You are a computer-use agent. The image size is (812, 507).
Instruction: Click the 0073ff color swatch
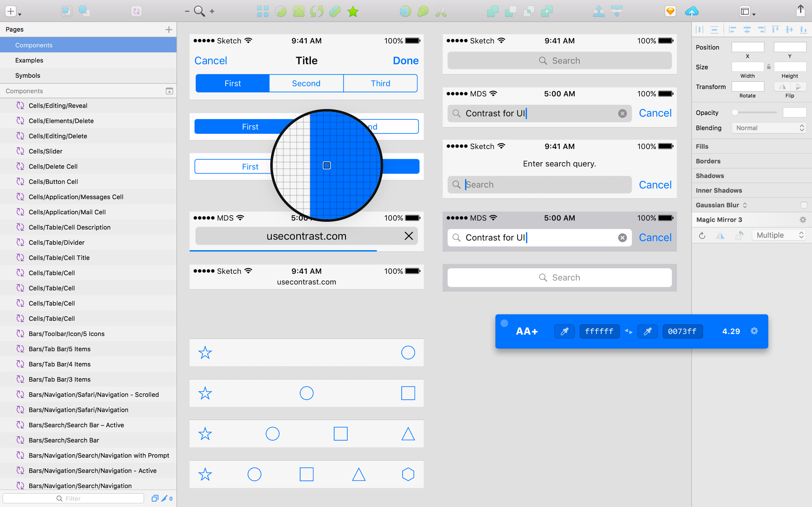(x=683, y=331)
